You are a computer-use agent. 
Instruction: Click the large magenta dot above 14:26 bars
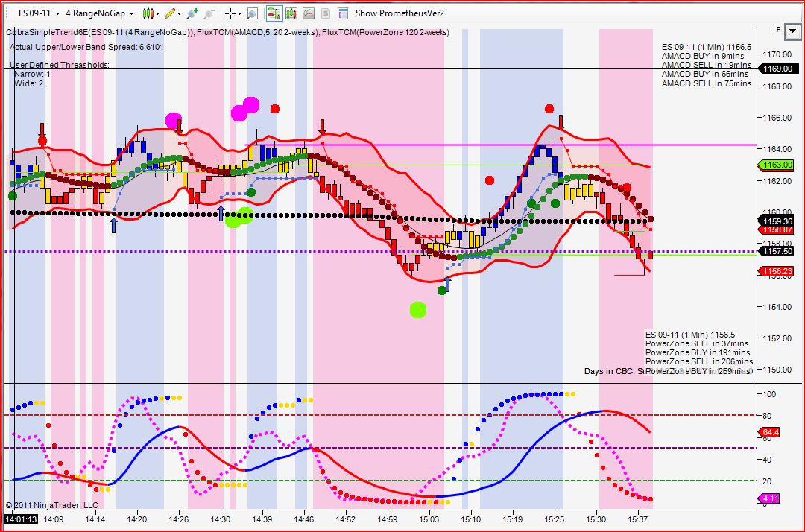tap(174, 121)
